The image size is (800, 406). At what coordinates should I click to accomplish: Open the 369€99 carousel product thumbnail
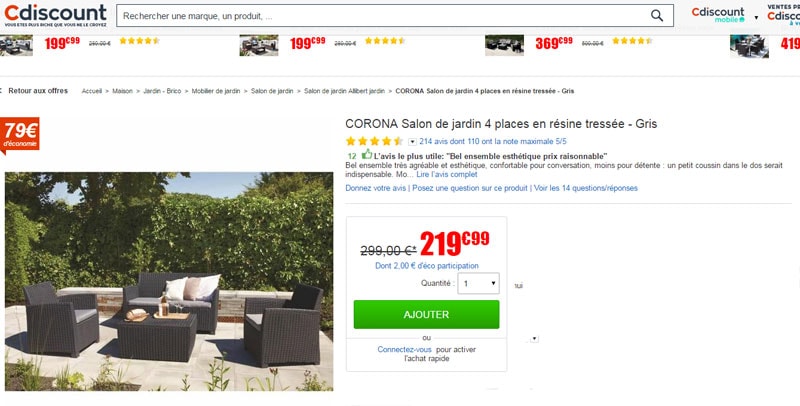tap(504, 45)
